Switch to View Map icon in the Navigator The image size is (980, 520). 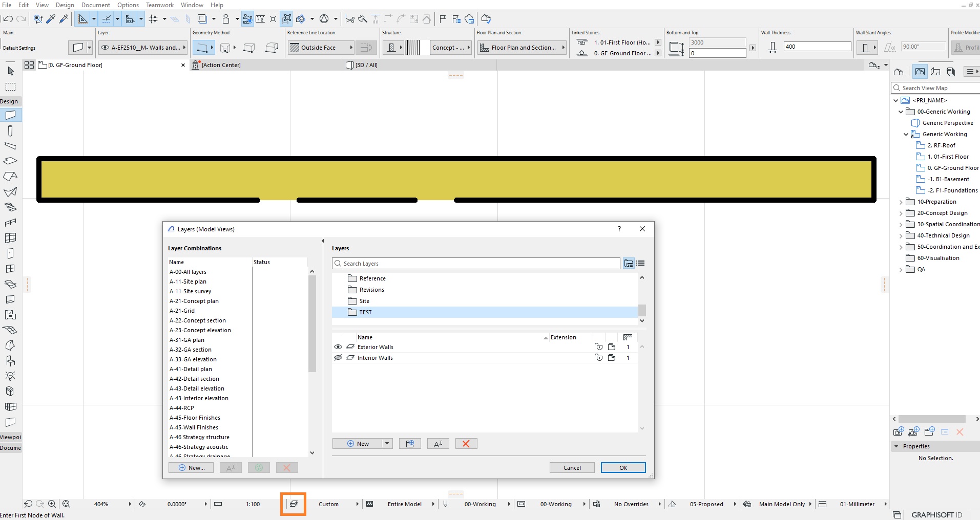tap(920, 72)
